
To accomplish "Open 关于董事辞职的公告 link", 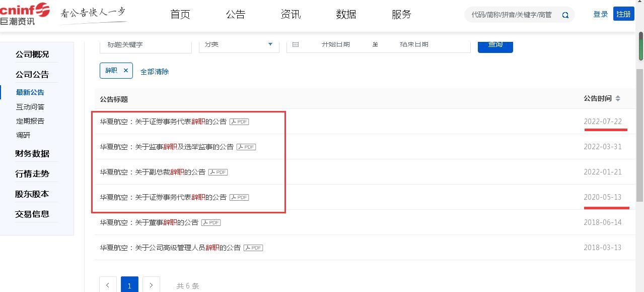I will pyautogui.click(x=149, y=222).
